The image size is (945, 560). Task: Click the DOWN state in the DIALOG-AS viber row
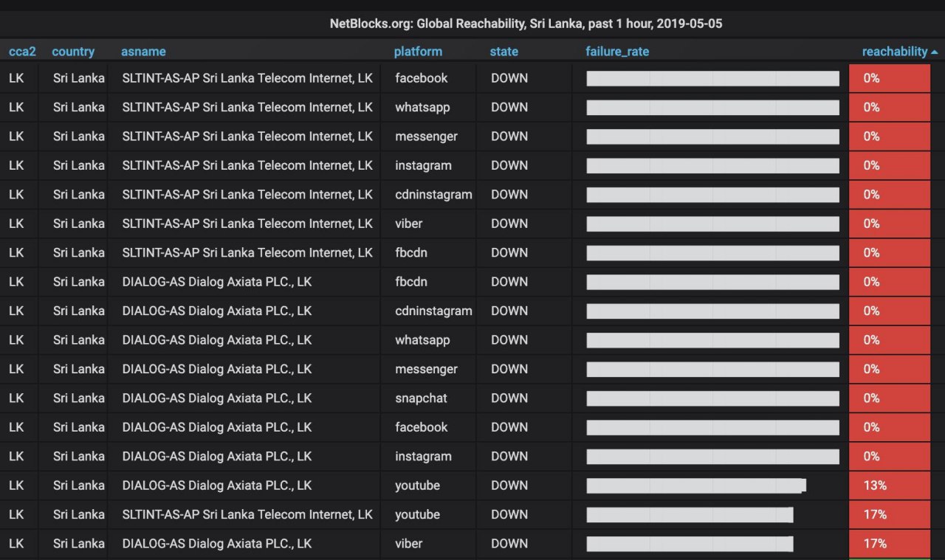tap(509, 544)
